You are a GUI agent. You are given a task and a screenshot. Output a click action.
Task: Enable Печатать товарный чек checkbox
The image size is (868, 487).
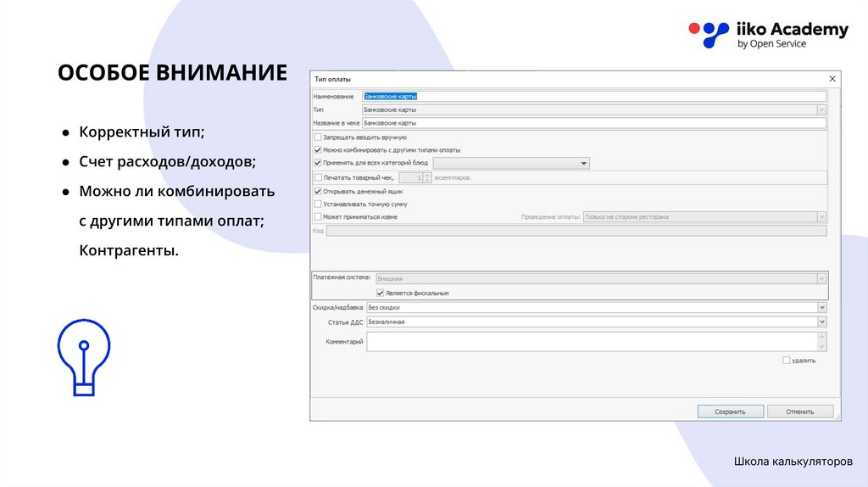tap(318, 177)
